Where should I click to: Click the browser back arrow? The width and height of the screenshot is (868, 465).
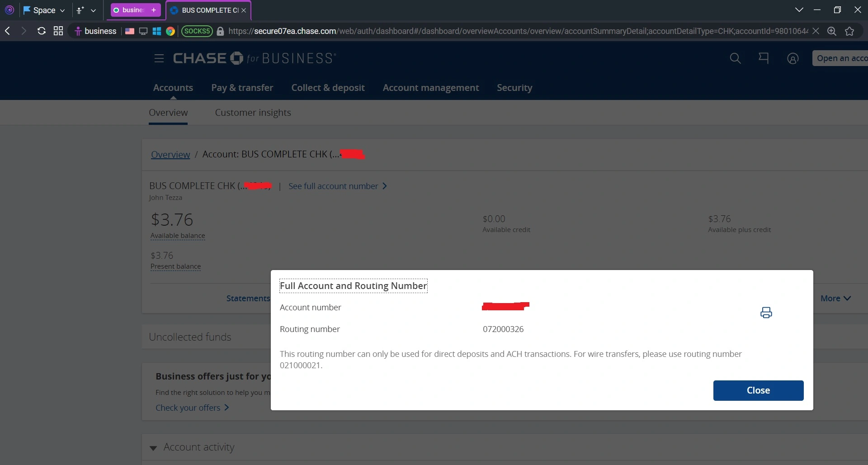[8, 31]
